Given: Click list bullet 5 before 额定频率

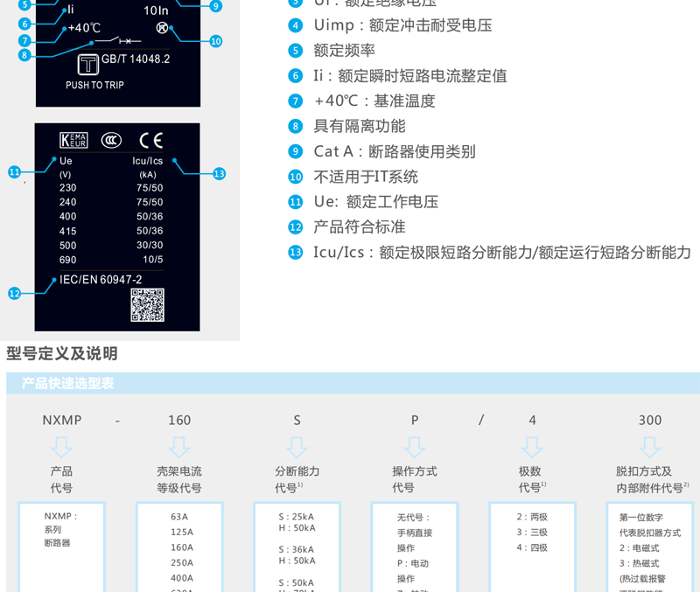Looking at the screenshot, I should click(295, 51).
